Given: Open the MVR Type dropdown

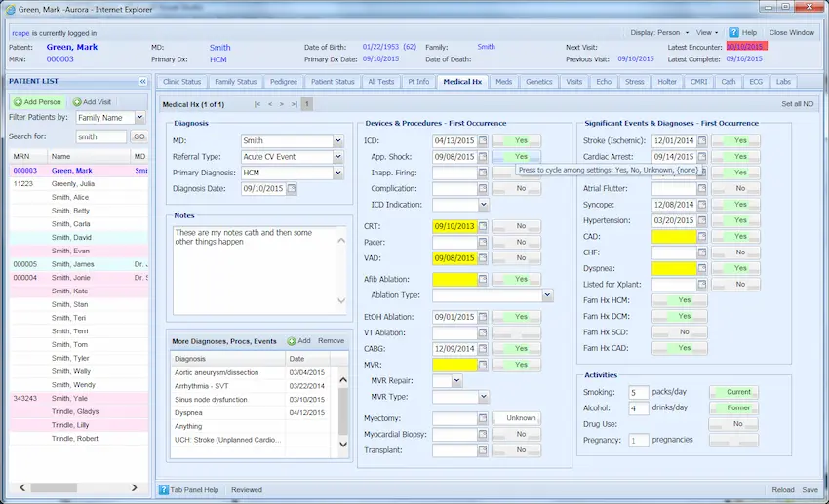Looking at the screenshot, I should (483, 396).
